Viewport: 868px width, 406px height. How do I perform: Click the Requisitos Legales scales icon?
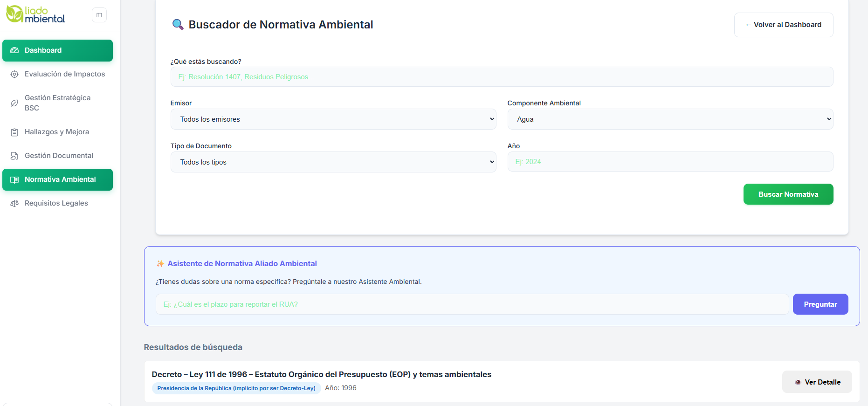click(14, 203)
